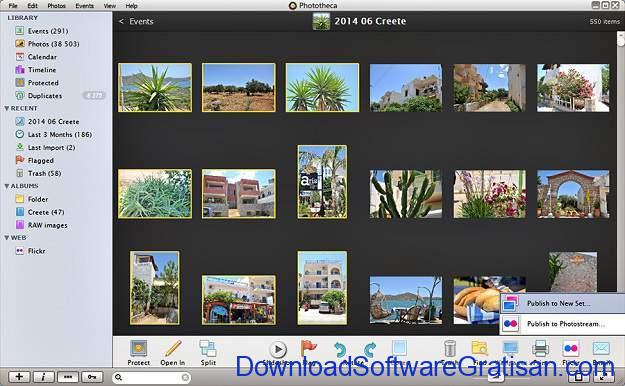Click the Flickr toolbar icon

point(570,349)
